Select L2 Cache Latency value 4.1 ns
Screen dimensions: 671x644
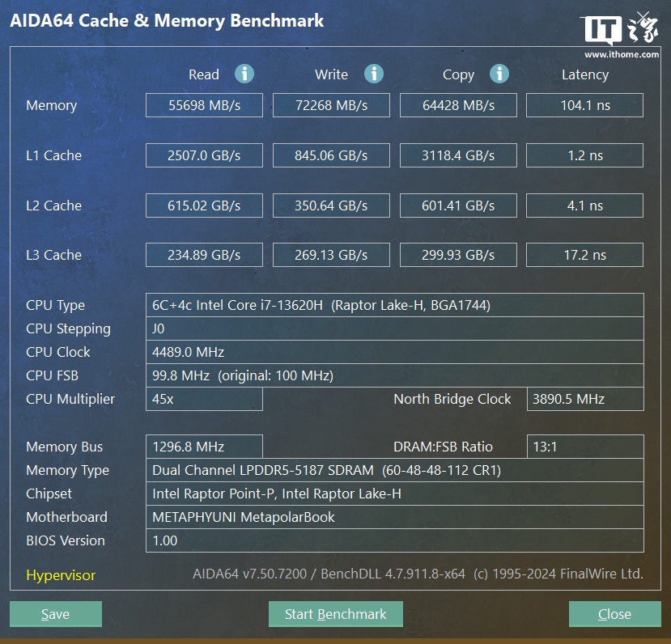tap(584, 205)
